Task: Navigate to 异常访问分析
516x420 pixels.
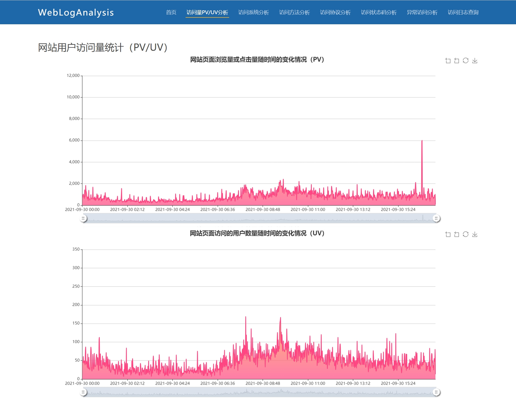Action: [422, 12]
